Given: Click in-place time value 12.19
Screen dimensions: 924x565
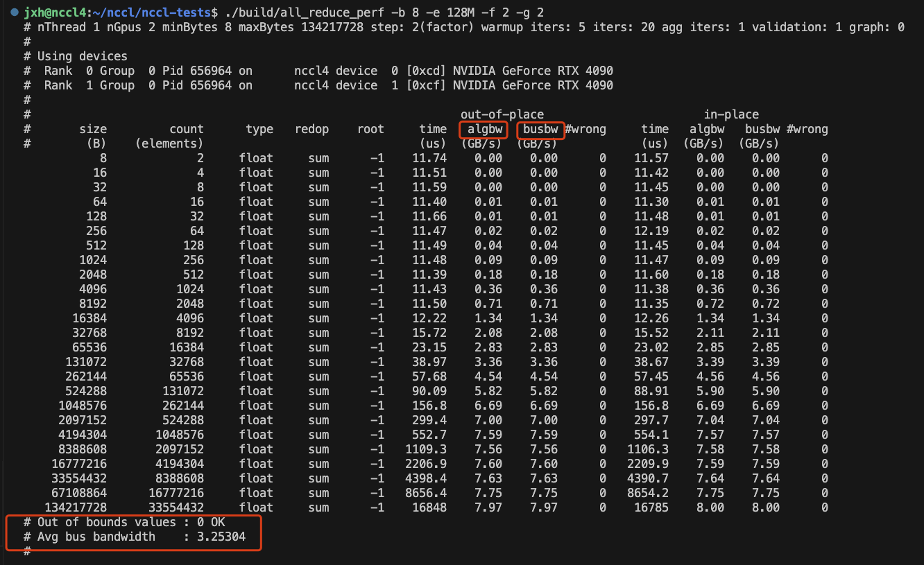Looking at the screenshot, I should (x=651, y=231).
